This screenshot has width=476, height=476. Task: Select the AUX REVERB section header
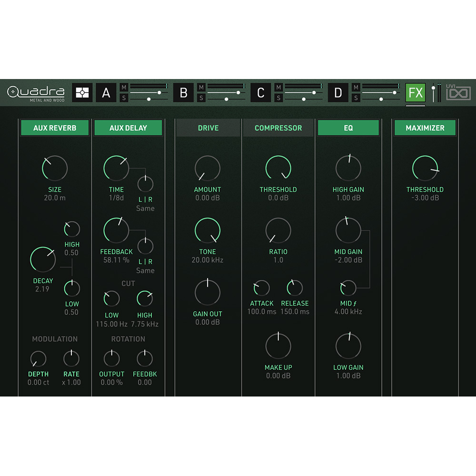pyautogui.click(x=55, y=128)
